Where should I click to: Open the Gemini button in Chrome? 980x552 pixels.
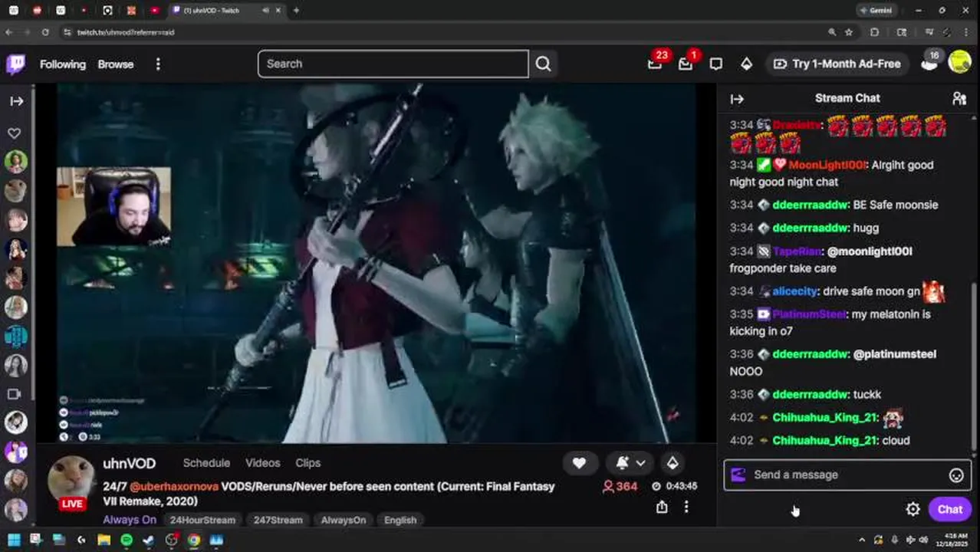(876, 11)
